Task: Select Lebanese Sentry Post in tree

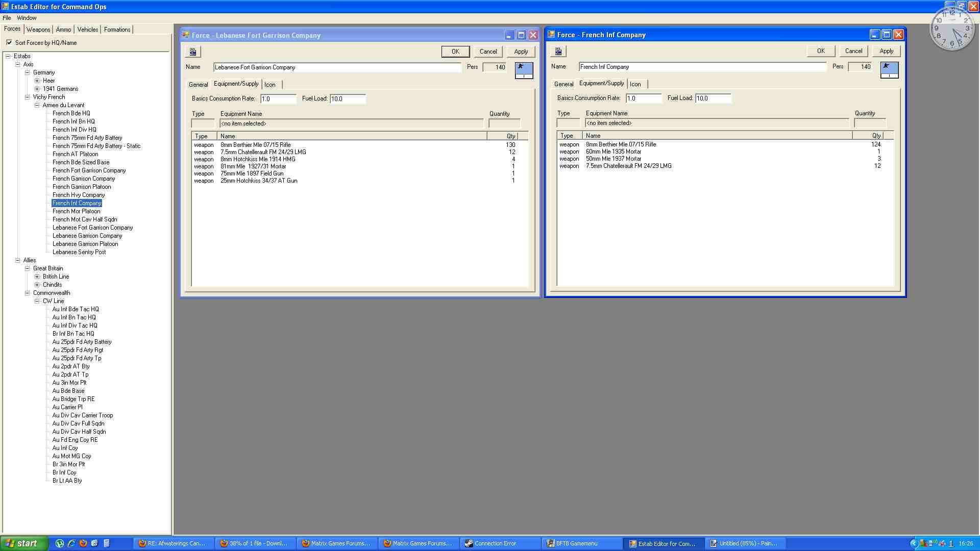Action: [x=79, y=252]
